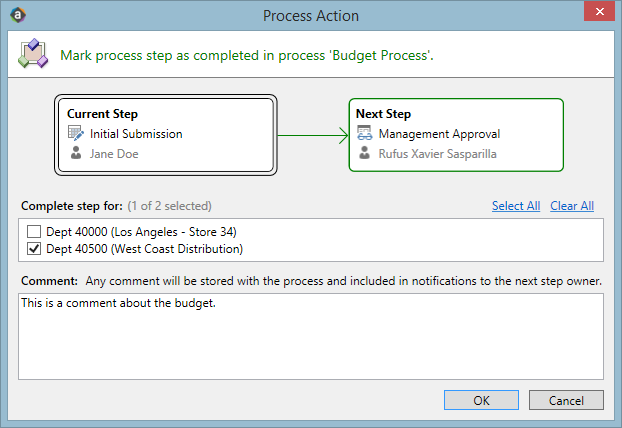622x428 pixels.
Task: Click the Management Approval step icon
Action: [x=364, y=134]
